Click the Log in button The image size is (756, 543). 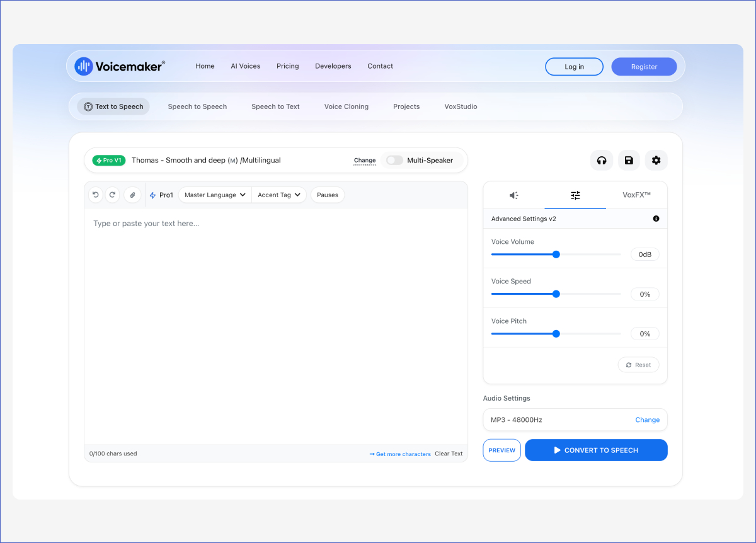coord(574,67)
